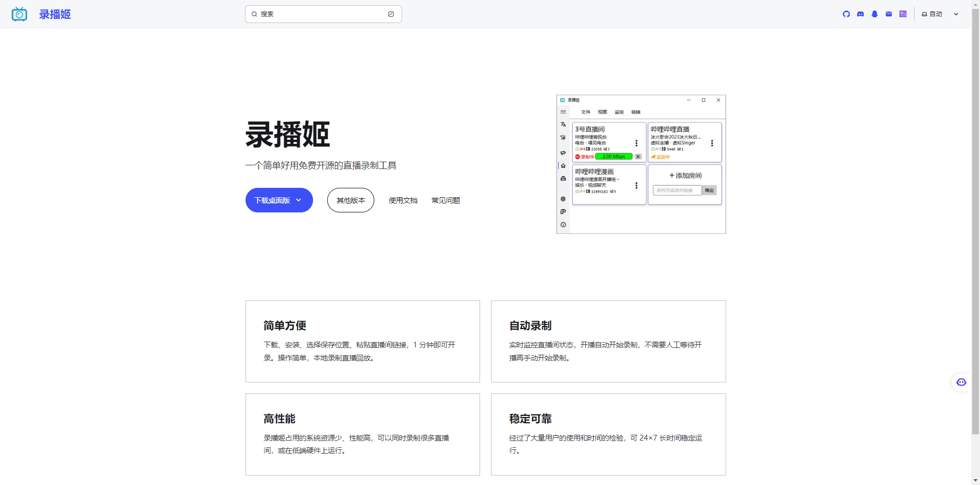Open the floating chat bot icon
980x485 pixels.
962,382
